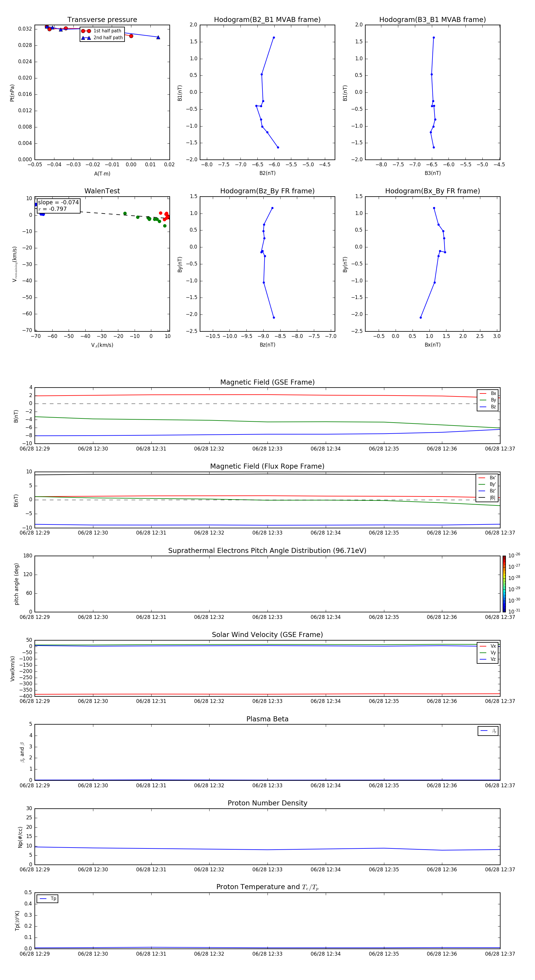Click the 'B2(nT)' x-axis label
Viewport: 535px width, 980px height.
pos(267,173)
